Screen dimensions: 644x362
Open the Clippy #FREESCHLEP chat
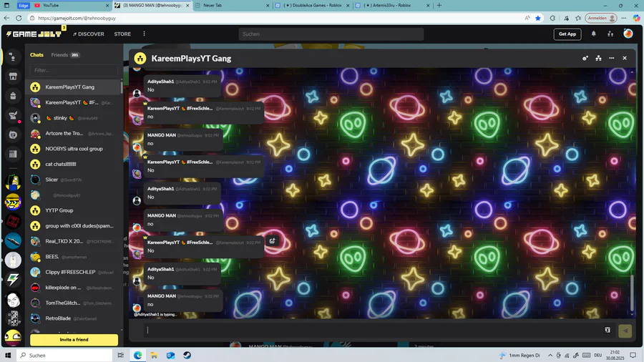[74, 272]
